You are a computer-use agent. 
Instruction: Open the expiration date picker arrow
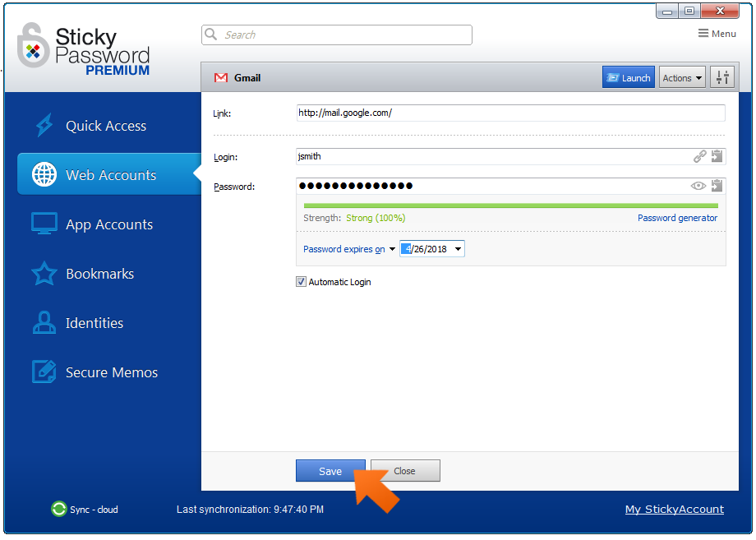point(458,249)
